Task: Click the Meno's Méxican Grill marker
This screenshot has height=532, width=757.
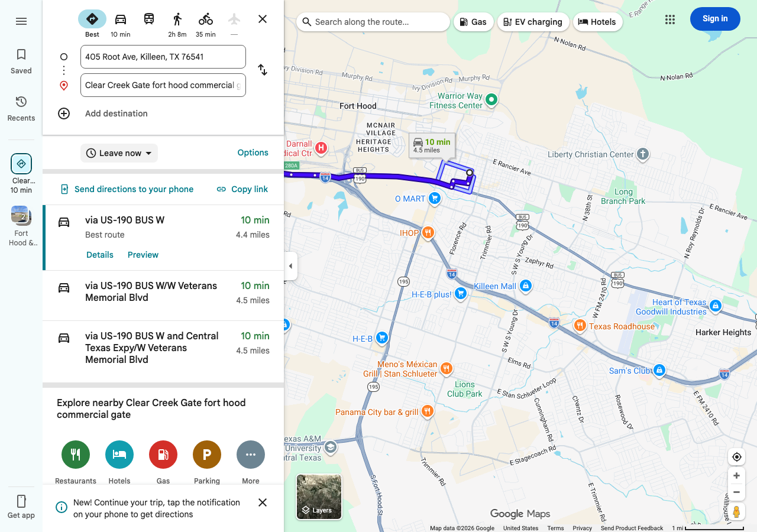Action: click(446, 369)
